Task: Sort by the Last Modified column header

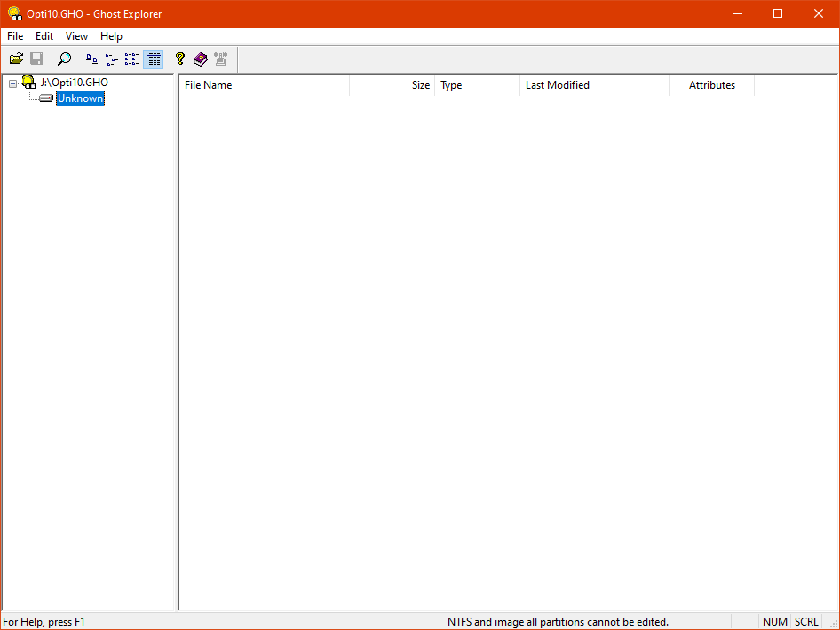Action: pyautogui.click(x=595, y=85)
